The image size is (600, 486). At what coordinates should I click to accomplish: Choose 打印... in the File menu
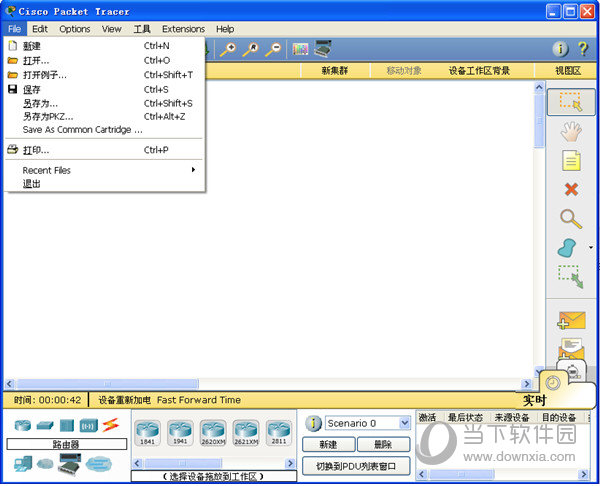pyautogui.click(x=104, y=150)
